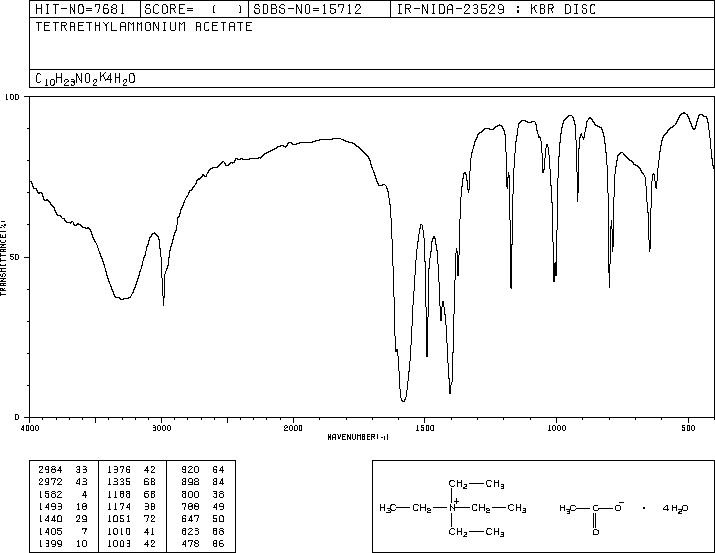Click the transmittance value 64 beside 920
Image resolution: width=715 pixels, height=553 pixels.
(x=218, y=469)
